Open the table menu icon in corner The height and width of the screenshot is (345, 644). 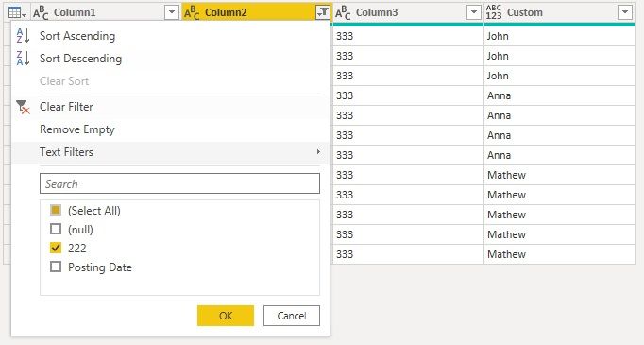click(17, 12)
